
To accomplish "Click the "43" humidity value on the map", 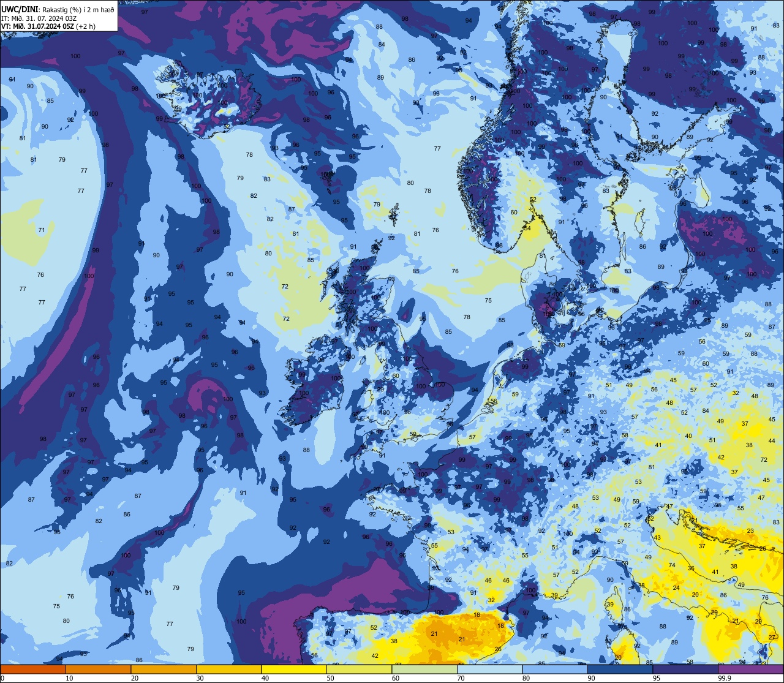I will (x=657, y=538).
